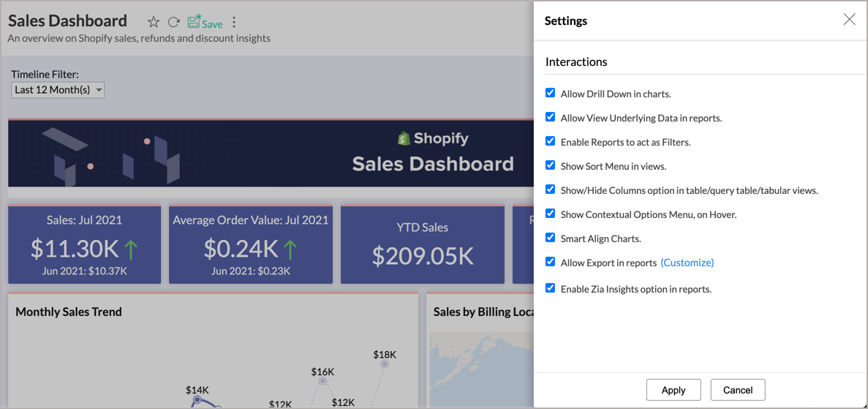Viewport: 868px width, 409px height.
Task: Mark dashboard as favorite with star icon
Action: point(154,22)
